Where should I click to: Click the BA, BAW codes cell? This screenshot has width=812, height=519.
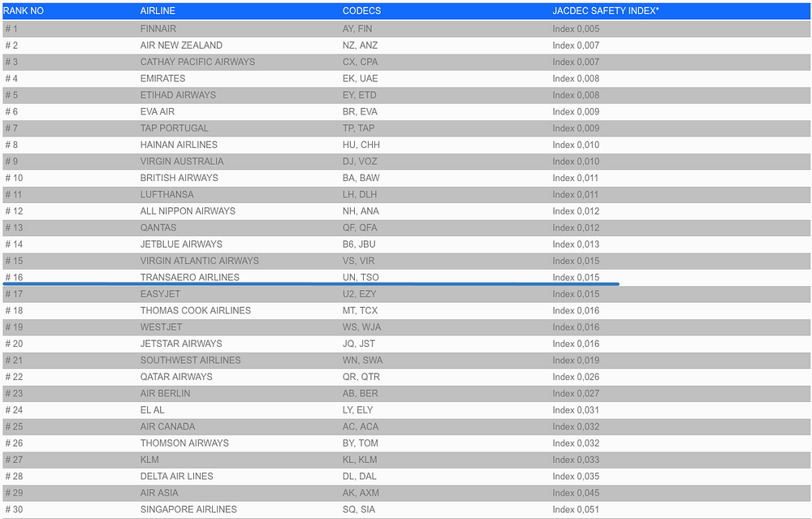click(x=361, y=178)
